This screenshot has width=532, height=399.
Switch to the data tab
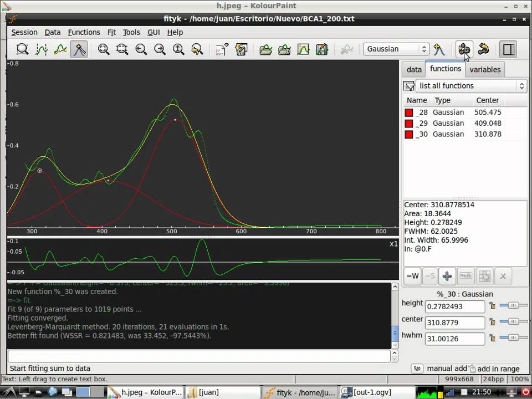click(414, 70)
